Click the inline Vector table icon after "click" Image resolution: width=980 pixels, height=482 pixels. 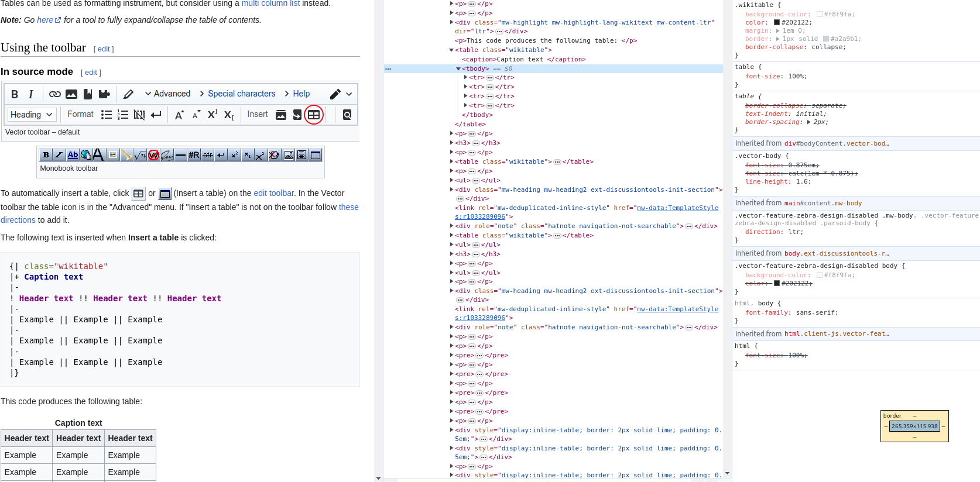click(x=139, y=194)
